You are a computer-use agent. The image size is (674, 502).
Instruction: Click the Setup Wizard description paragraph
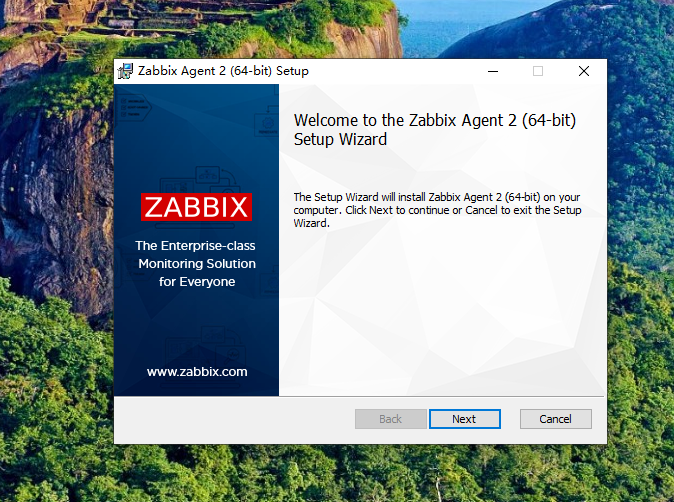coord(437,210)
